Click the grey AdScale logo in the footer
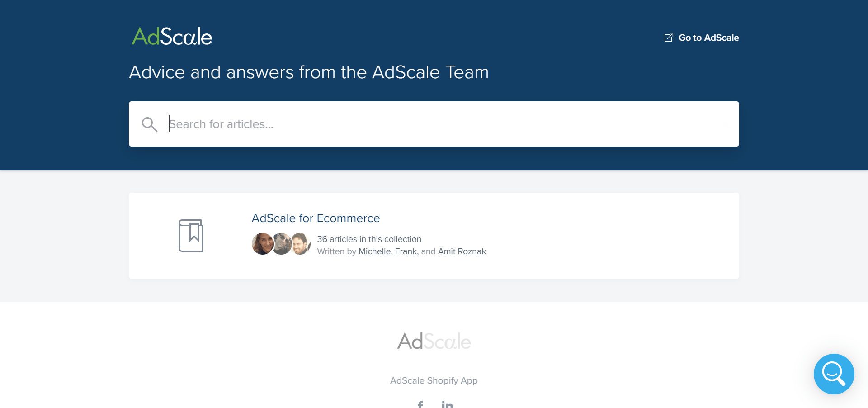 click(x=434, y=342)
